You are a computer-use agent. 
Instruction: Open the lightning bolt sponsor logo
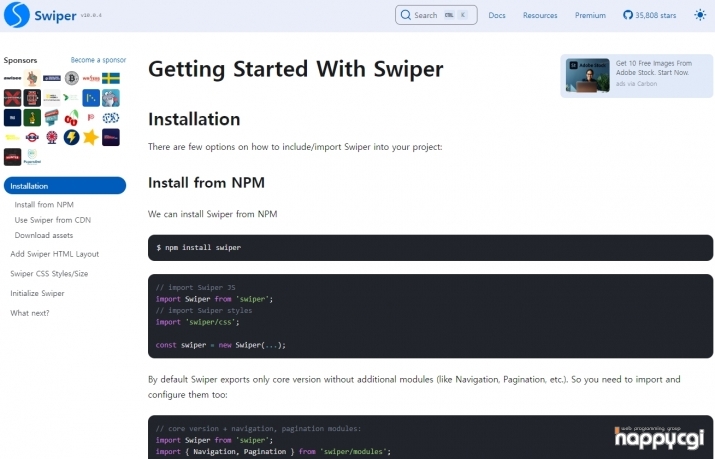72,137
